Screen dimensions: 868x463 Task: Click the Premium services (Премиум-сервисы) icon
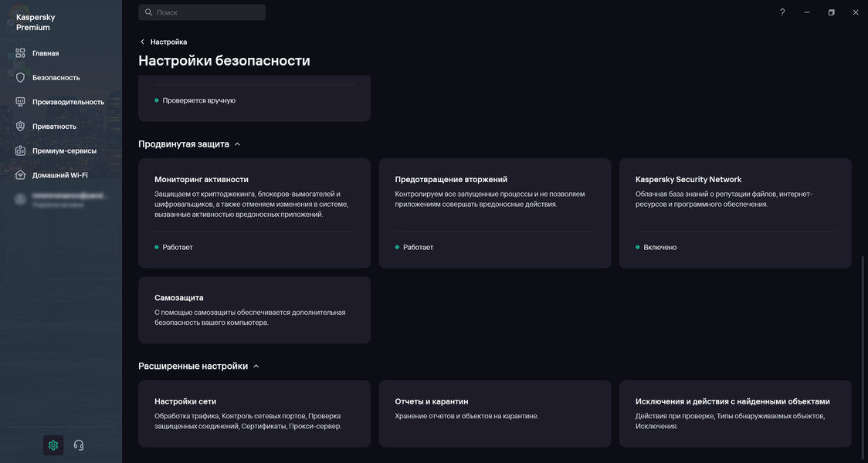[x=21, y=151]
